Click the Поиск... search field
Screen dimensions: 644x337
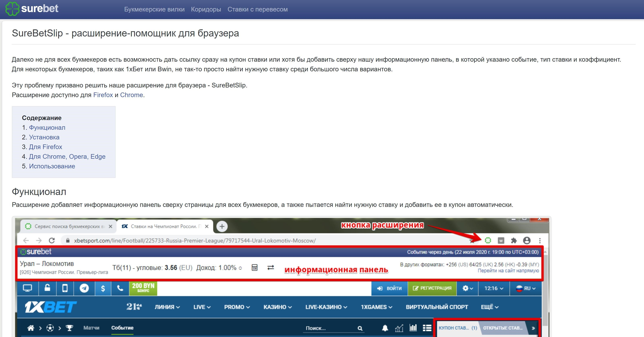click(333, 328)
